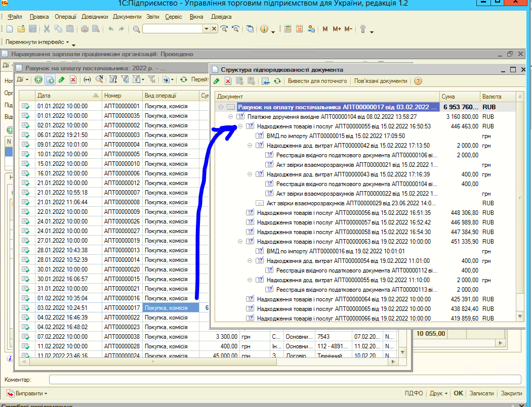Image resolution: width=532 pixels, height=407 pixels.
Task: Click the wrench settings icon
Action: pos(363,29)
